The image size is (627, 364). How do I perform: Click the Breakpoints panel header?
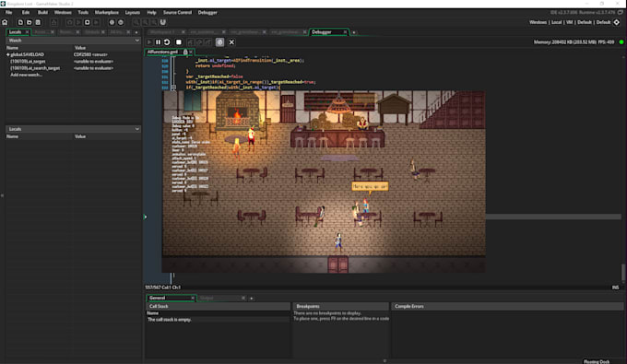[340, 306]
